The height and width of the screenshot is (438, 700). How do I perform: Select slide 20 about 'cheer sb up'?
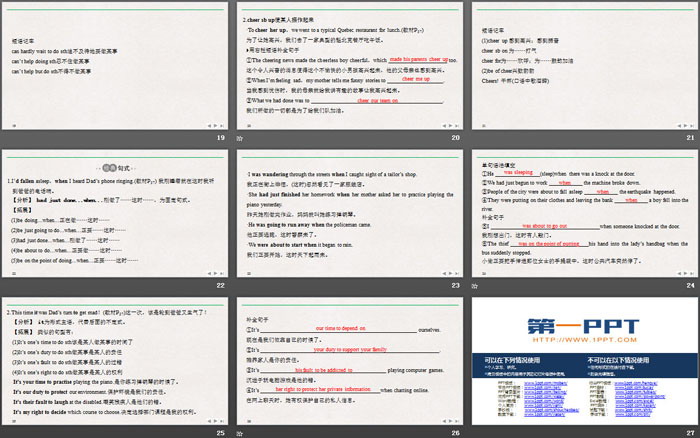click(x=349, y=65)
